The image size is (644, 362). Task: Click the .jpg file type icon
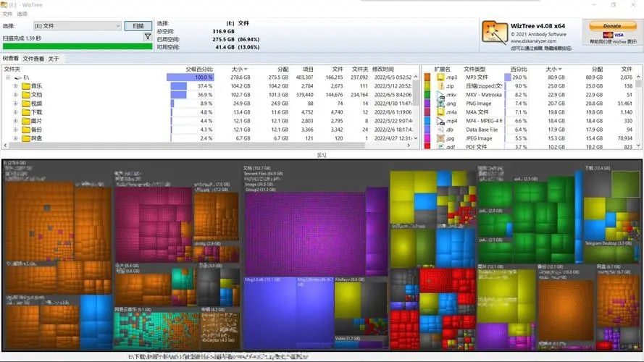(440, 138)
